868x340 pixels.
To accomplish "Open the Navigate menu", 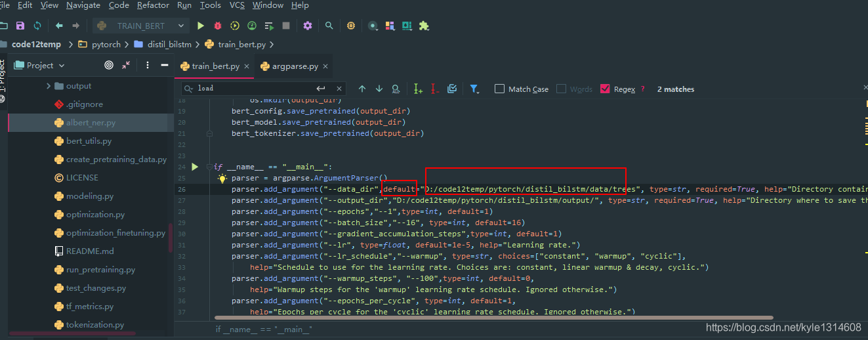I will click(x=83, y=5).
